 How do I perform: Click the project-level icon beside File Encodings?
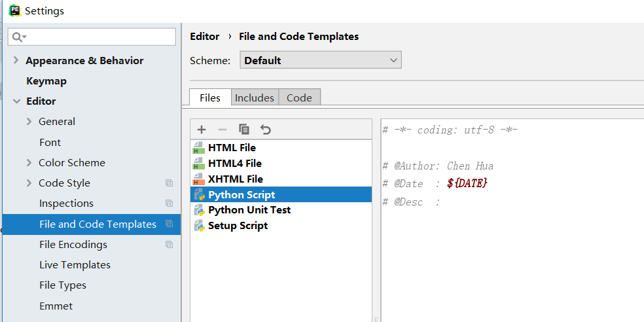click(x=169, y=245)
